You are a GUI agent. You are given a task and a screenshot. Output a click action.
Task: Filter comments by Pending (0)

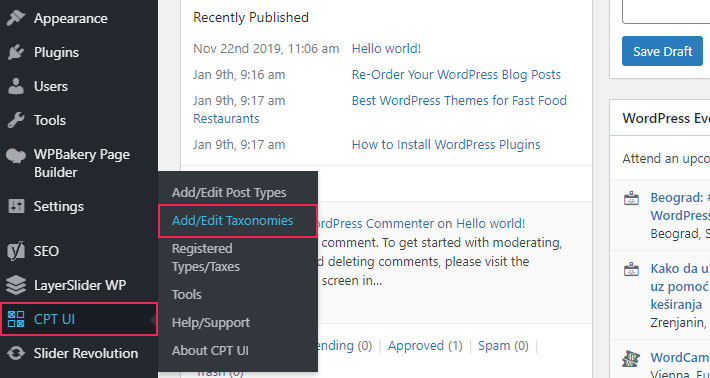(344, 346)
